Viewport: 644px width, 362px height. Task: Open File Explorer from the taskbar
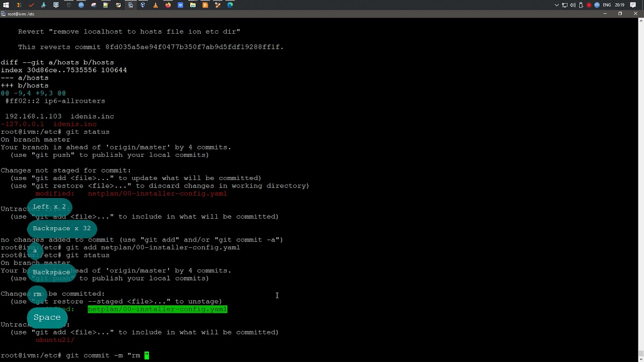tap(193, 5)
